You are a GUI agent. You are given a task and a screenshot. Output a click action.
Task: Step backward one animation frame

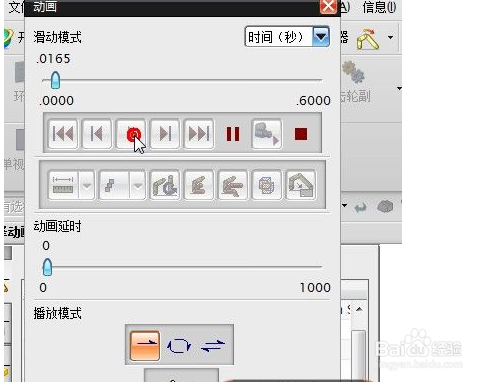coord(97,134)
